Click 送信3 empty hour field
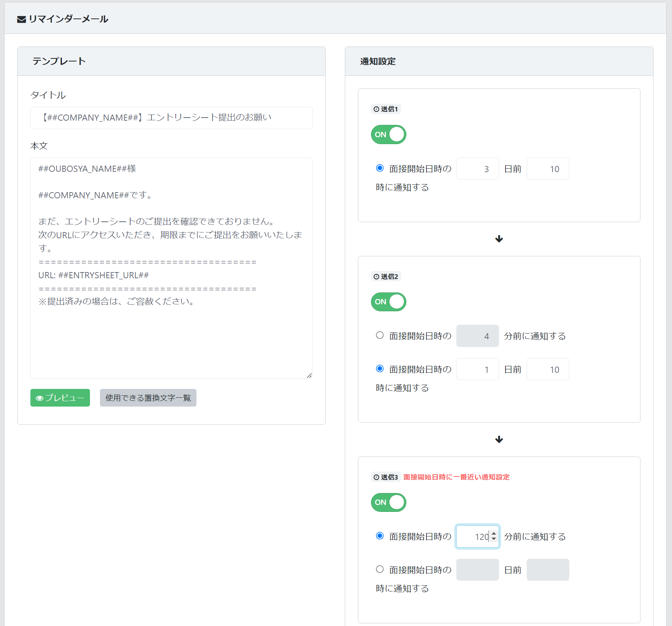 tap(548, 570)
